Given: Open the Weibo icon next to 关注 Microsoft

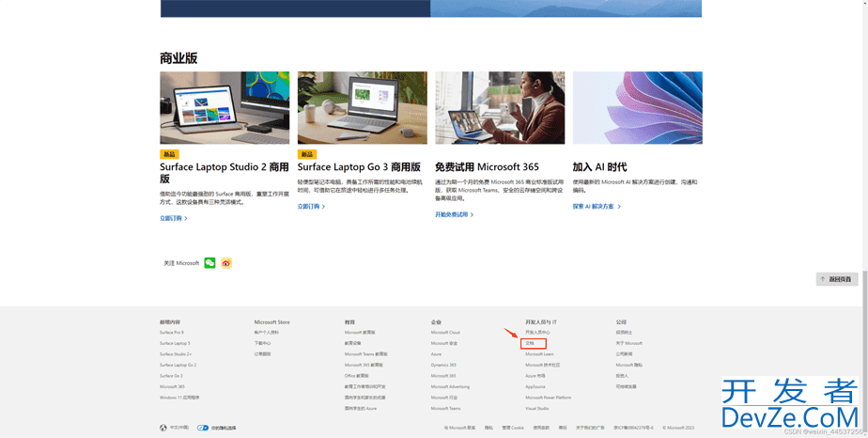Looking at the screenshot, I should (225, 263).
